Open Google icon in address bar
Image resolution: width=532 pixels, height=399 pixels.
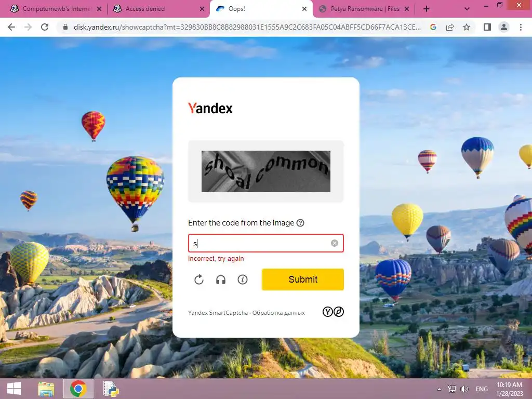click(x=433, y=27)
